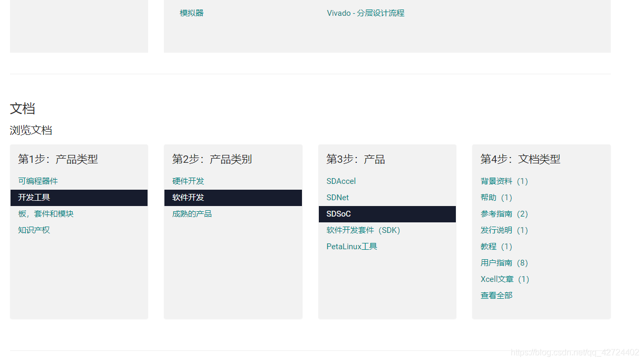Select 软件开发 in step 2

coord(233,198)
